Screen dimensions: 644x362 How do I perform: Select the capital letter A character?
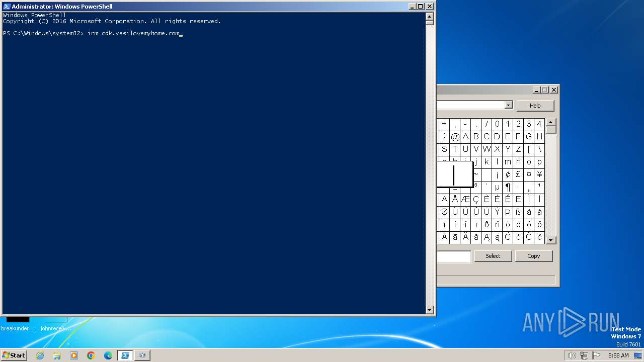coord(465,136)
